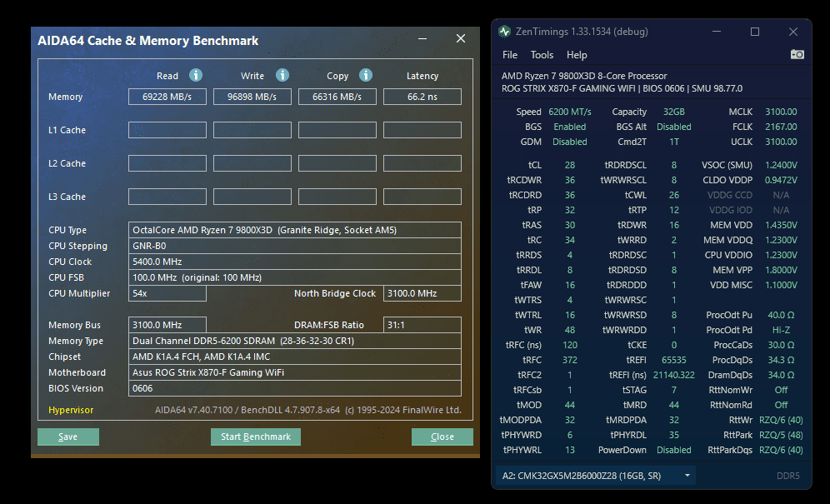Click the Memory Write value 96898 MB/s
Image resolution: width=830 pixels, height=504 pixels.
click(252, 97)
